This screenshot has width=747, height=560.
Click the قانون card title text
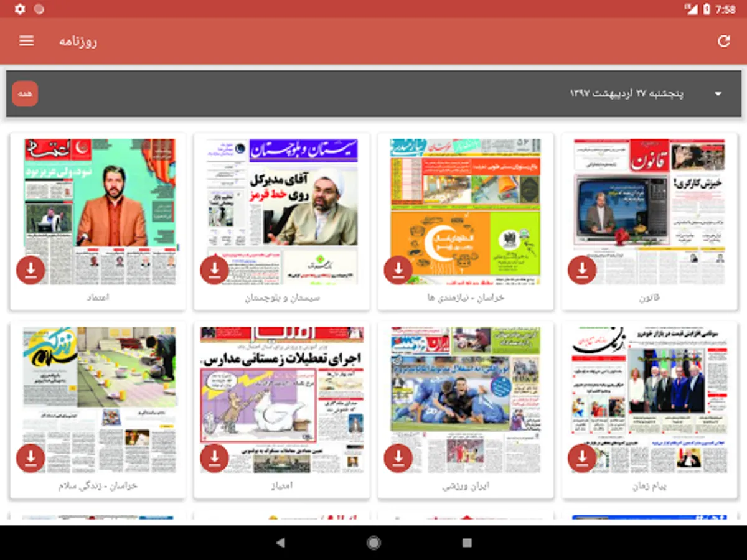pos(650,298)
